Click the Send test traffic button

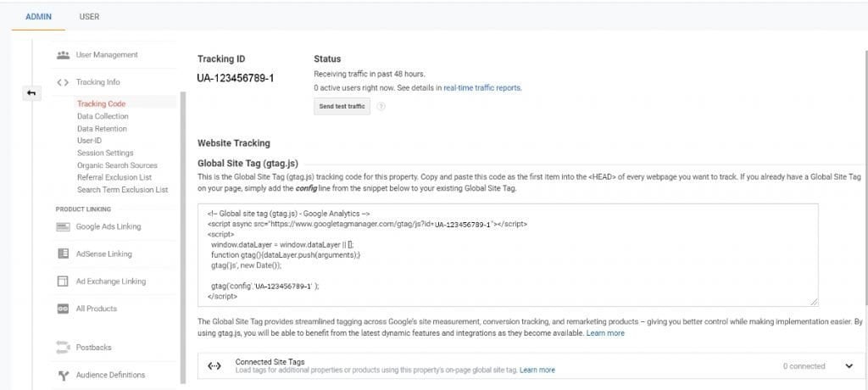(x=342, y=106)
